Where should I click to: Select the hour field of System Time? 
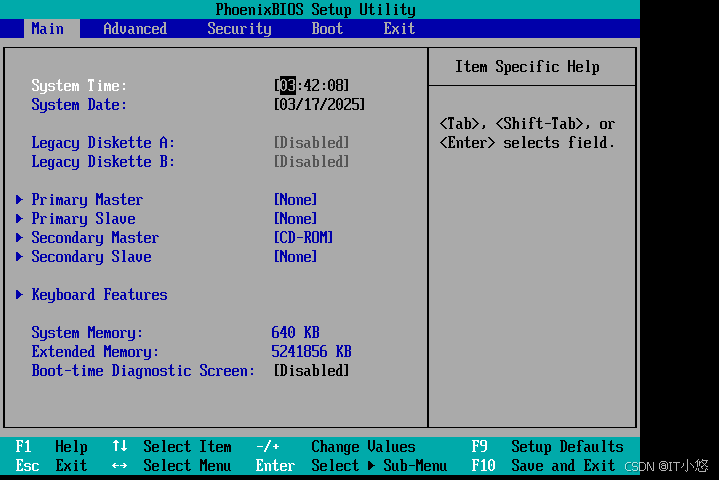coord(288,85)
